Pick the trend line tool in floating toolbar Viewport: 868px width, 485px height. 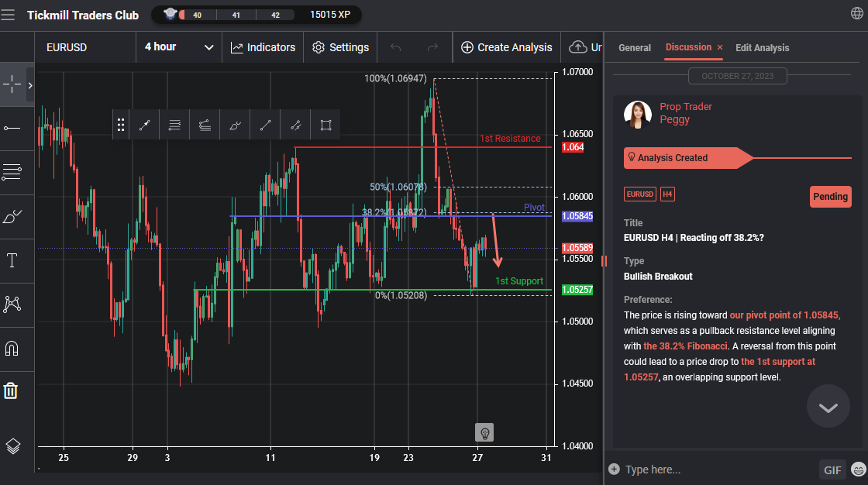coord(265,126)
